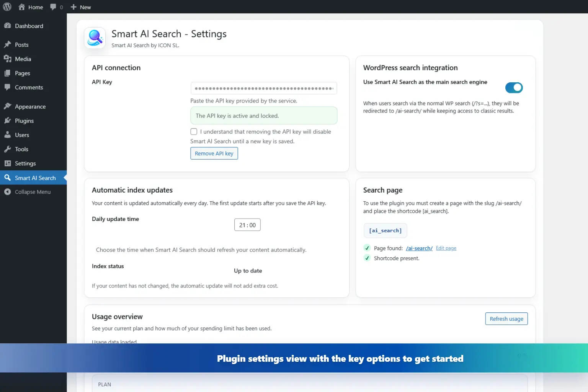This screenshot has height=392, width=588.
Task: Click New in the admin bar
Action: (x=85, y=7)
